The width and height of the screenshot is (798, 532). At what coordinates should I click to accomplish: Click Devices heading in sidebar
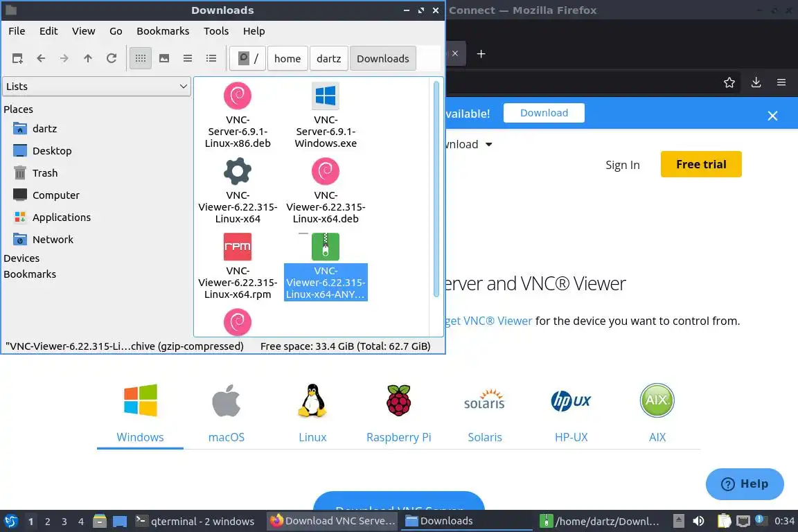click(x=21, y=258)
